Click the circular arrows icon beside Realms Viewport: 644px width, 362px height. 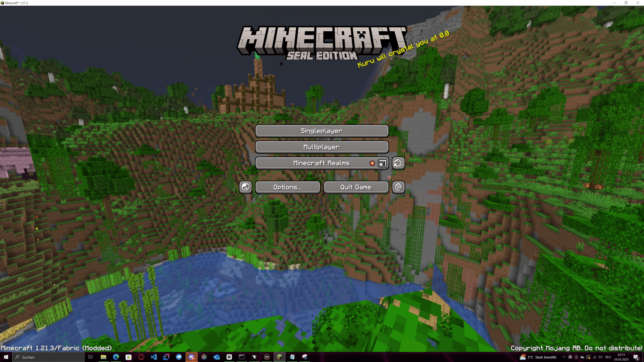[x=398, y=163]
